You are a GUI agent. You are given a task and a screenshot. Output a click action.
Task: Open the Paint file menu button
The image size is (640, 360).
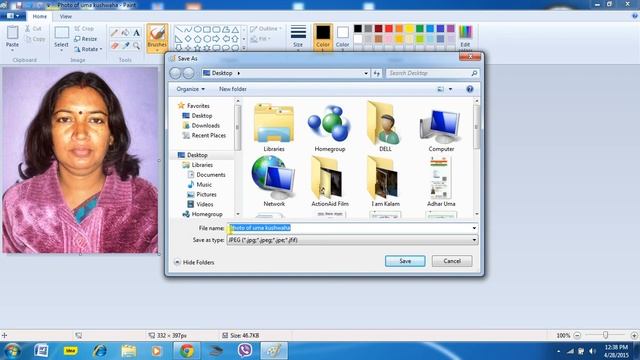pos(13,16)
